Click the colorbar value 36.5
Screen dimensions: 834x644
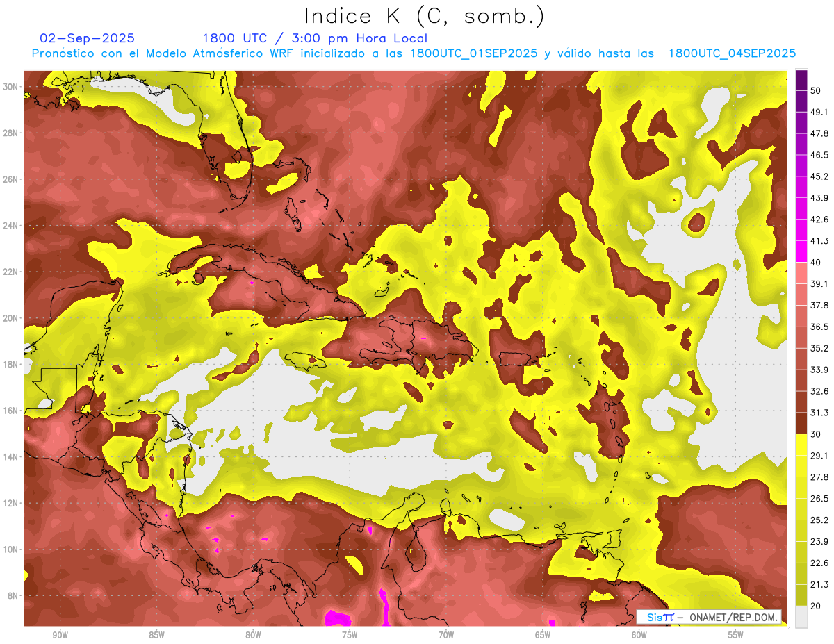(x=819, y=327)
